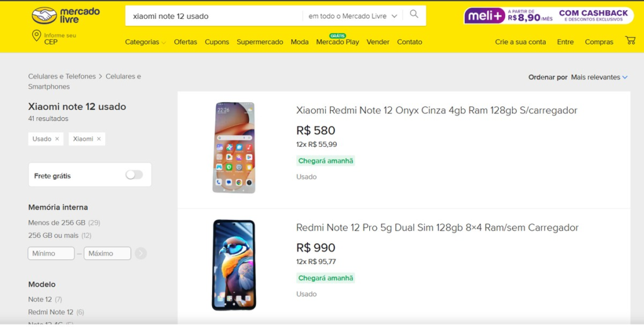Open the Ofertas menu item
Screen dimensions: 644x330
(x=186, y=42)
